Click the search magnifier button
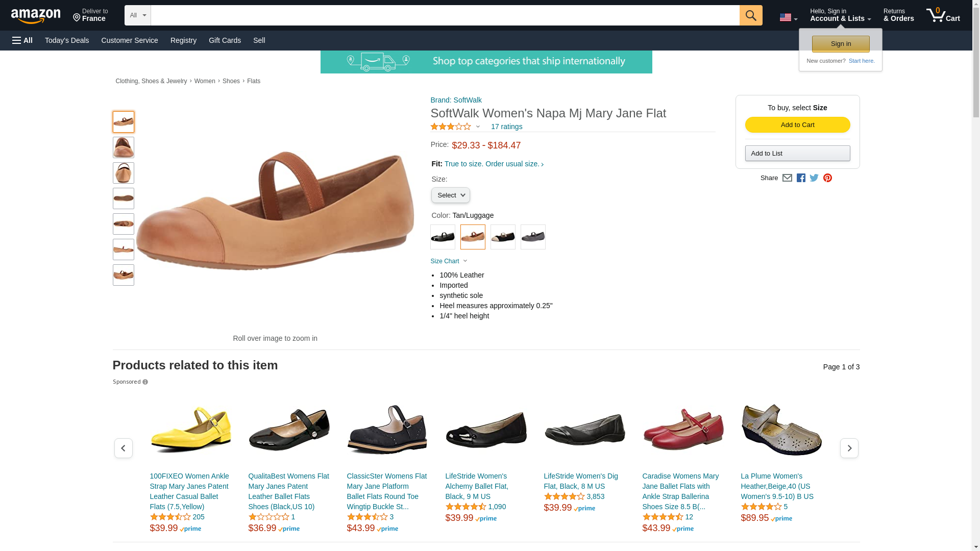The image size is (980, 551). click(x=750, y=15)
